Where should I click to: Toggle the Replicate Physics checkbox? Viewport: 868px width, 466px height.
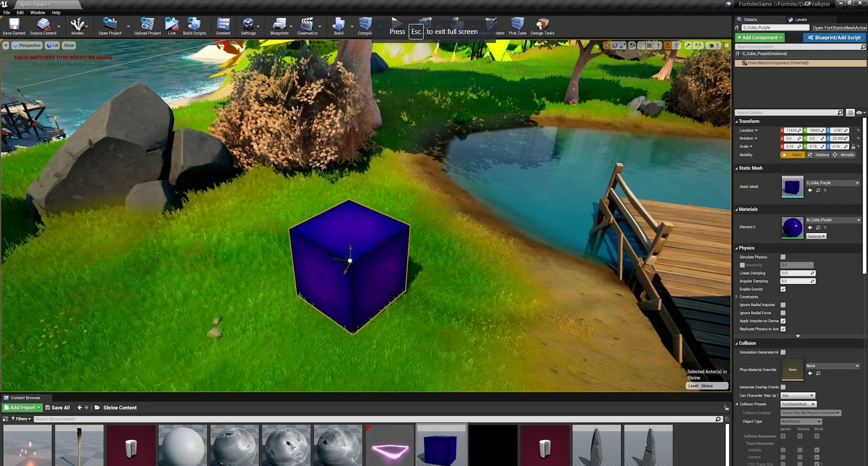click(x=783, y=329)
